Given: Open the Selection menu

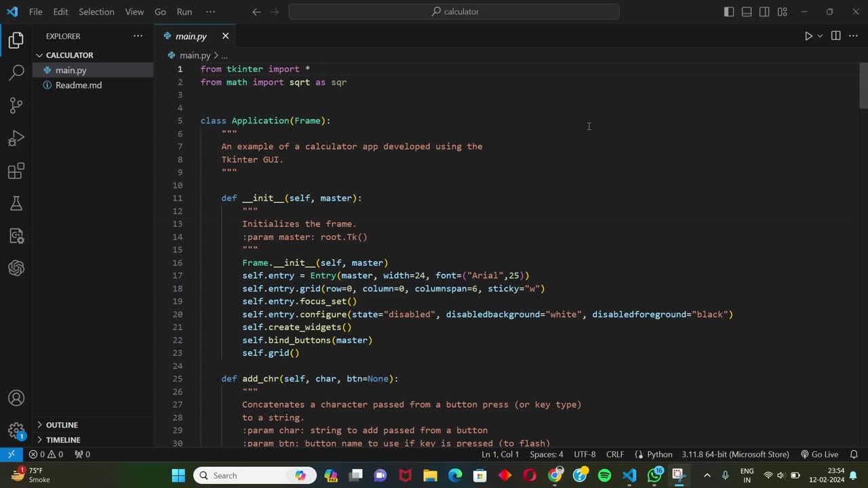Looking at the screenshot, I should click(96, 12).
